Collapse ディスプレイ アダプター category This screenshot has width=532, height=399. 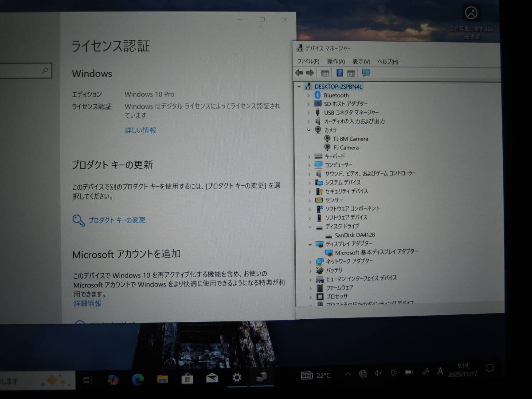(310, 244)
